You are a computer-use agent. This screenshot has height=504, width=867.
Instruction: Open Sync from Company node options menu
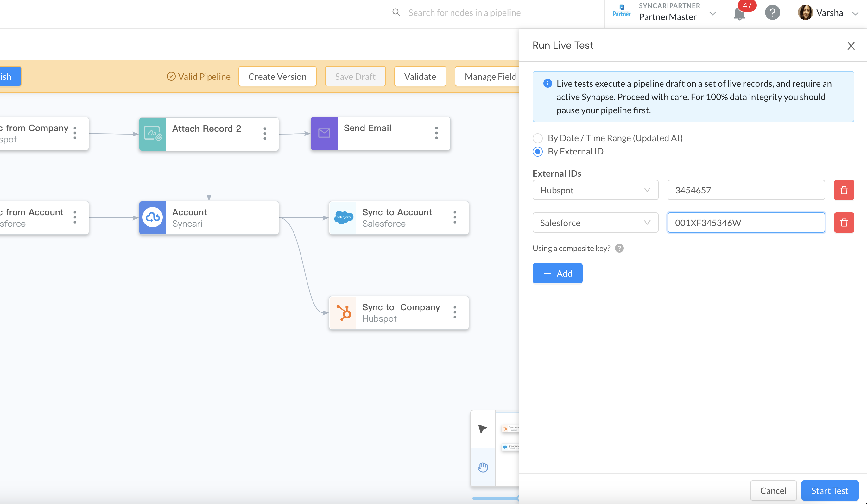pyautogui.click(x=75, y=133)
